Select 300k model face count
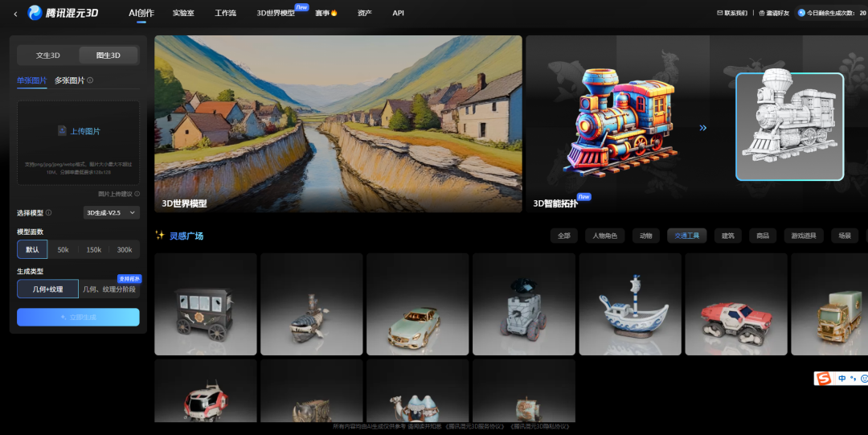 [x=124, y=250]
